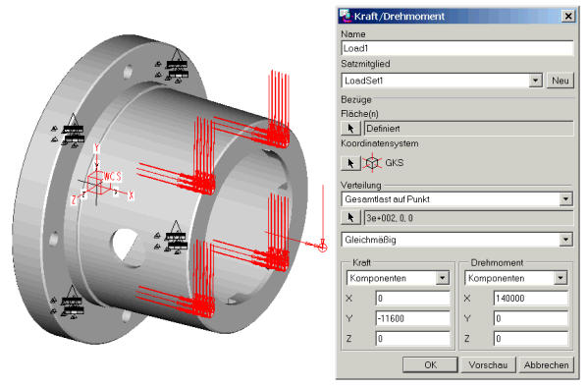Click the Name field containing Load1

click(457, 48)
